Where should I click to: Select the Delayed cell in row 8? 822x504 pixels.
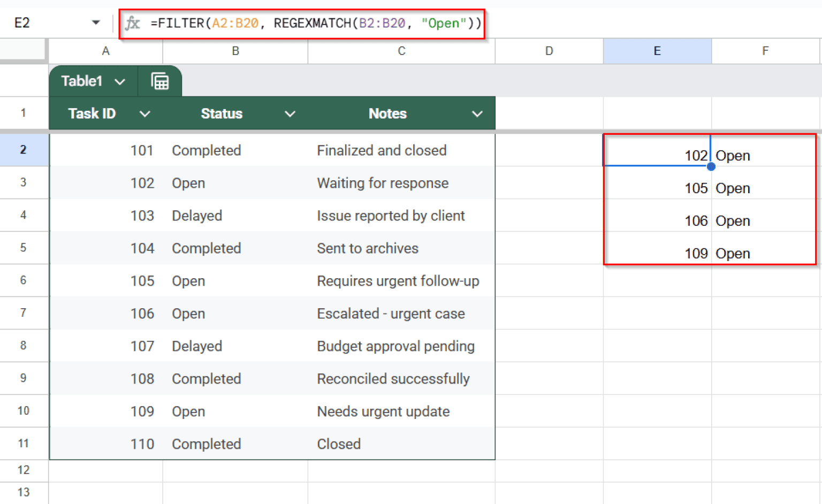[x=197, y=346]
